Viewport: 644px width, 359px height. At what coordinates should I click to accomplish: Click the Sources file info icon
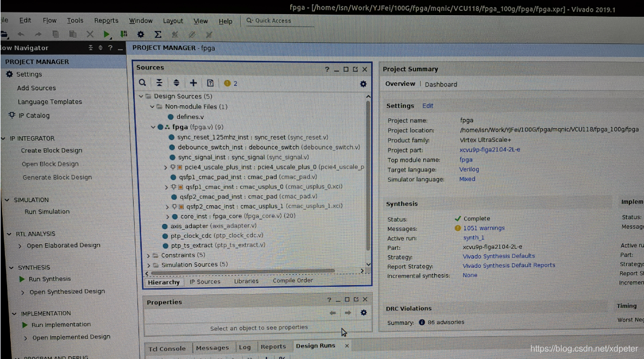(210, 83)
